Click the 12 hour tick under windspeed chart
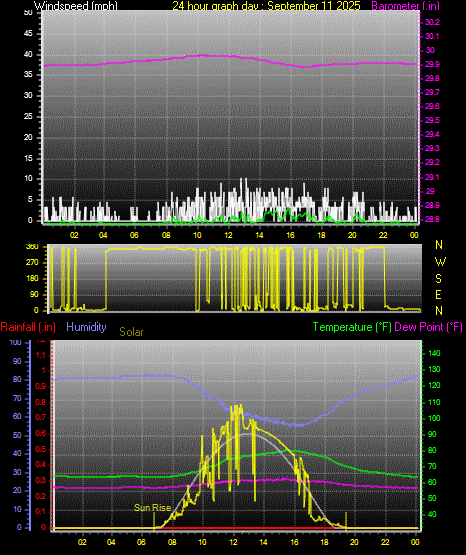This screenshot has height=555, width=466. 228,235
